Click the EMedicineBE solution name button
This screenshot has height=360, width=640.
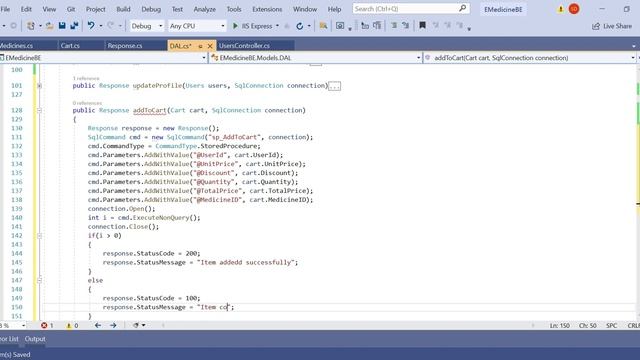pos(503,9)
